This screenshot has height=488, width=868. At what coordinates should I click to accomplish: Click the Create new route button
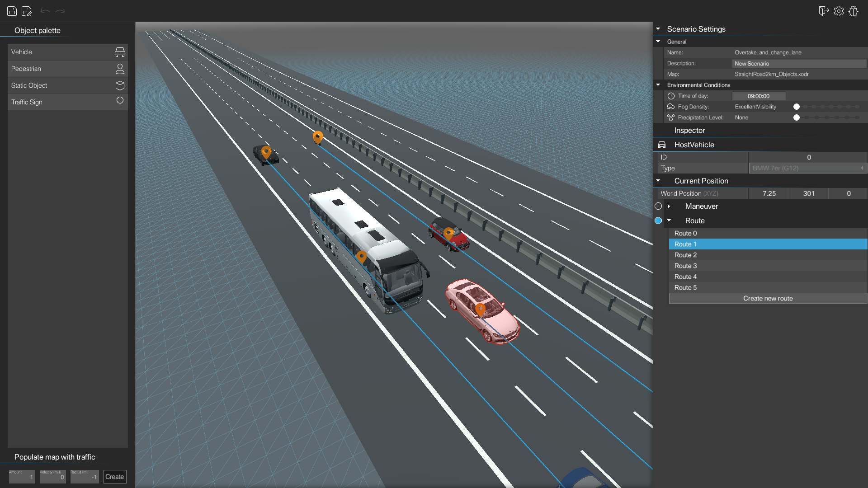pyautogui.click(x=768, y=298)
